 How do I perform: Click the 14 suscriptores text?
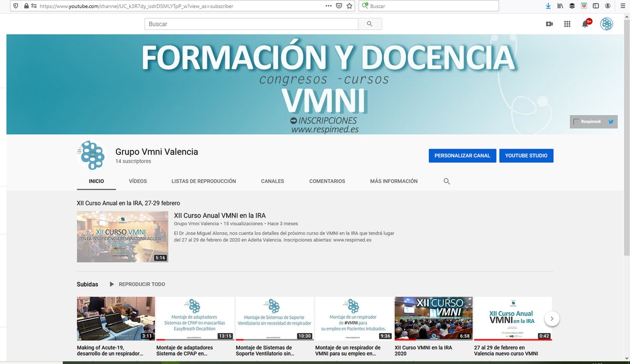click(x=133, y=162)
